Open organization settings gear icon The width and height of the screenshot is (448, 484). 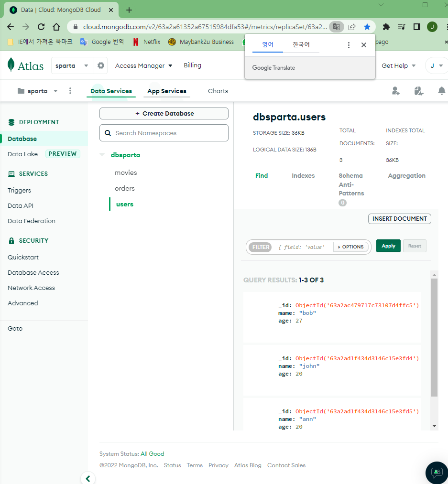pyautogui.click(x=101, y=65)
